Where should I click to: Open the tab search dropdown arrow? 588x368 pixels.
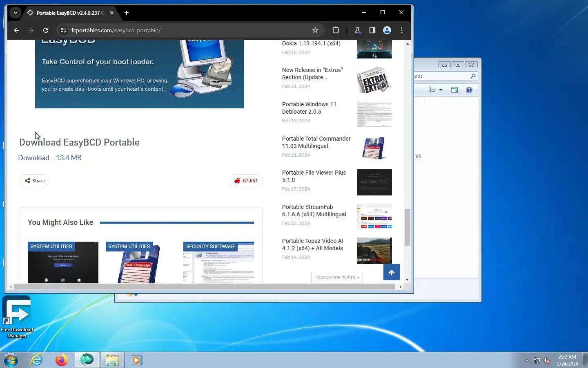tap(16, 13)
